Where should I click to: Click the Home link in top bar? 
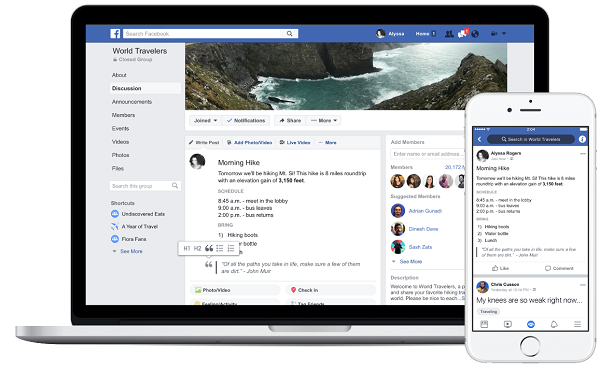[422, 34]
